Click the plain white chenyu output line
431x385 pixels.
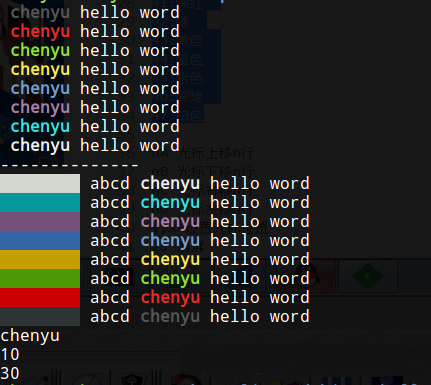[30, 336]
